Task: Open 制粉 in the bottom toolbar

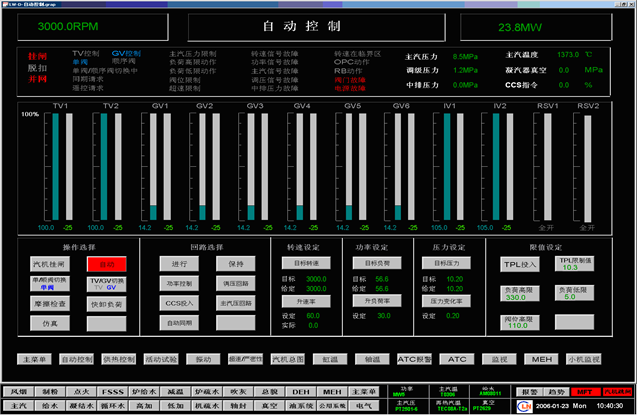Action: [x=50, y=392]
